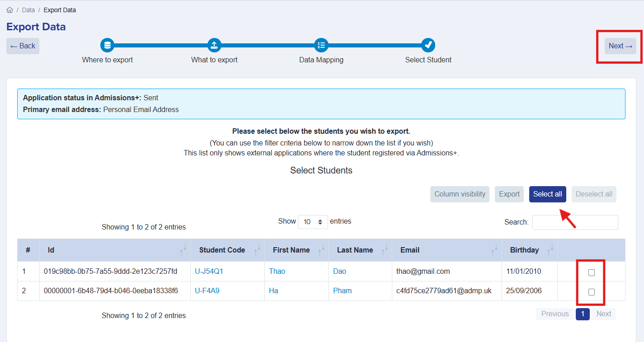Screen dimensions: 644x342
Task: Open the Pham last name link
Action: coord(342,291)
